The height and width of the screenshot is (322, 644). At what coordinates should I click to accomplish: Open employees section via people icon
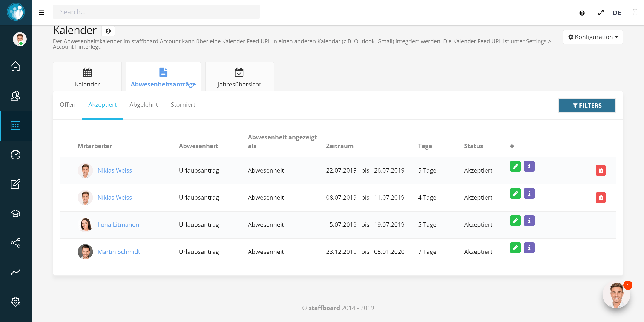(15, 95)
